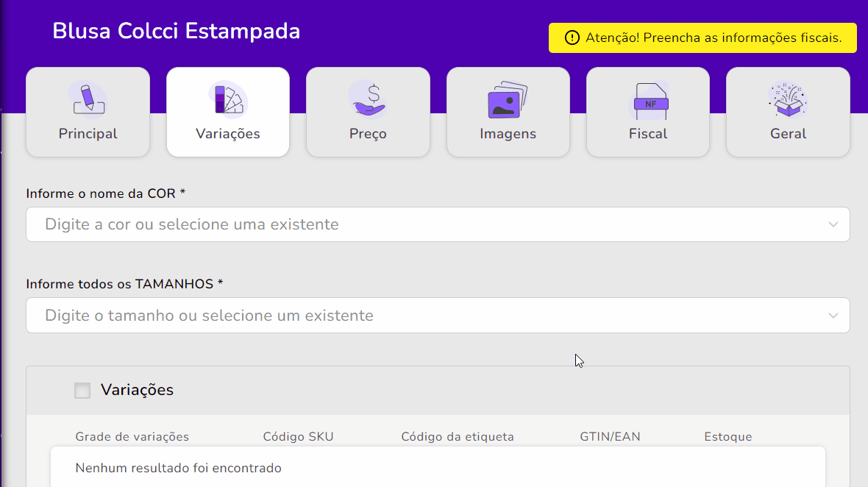
Task: Expand the COR dropdown chevron
Action: pos(833,224)
